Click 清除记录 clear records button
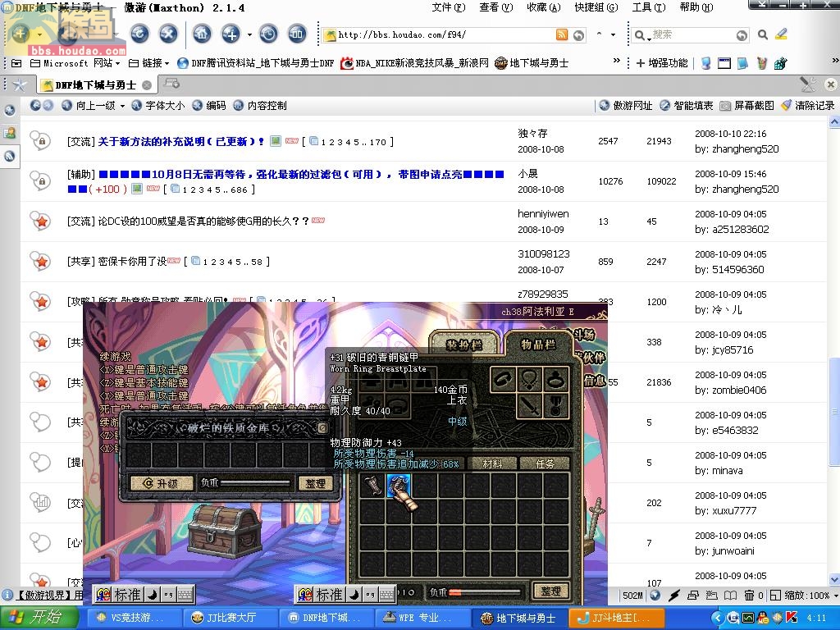This screenshot has width=840, height=630. tap(808, 106)
